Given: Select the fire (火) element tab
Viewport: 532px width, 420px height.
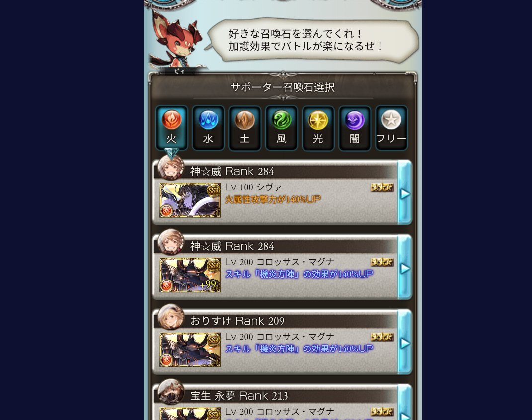Looking at the screenshot, I should pyautogui.click(x=171, y=128).
